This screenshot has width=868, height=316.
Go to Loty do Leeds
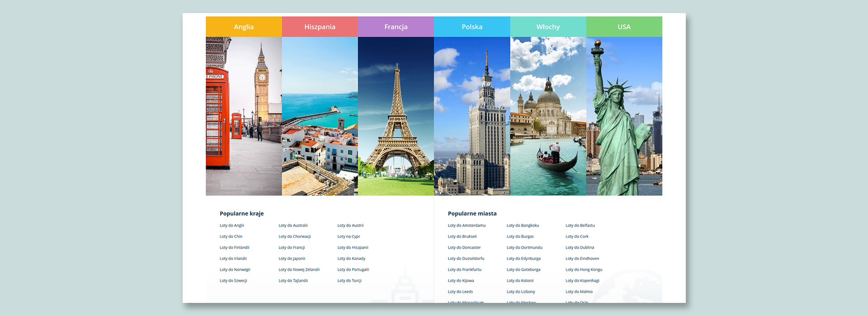coord(460,292)
